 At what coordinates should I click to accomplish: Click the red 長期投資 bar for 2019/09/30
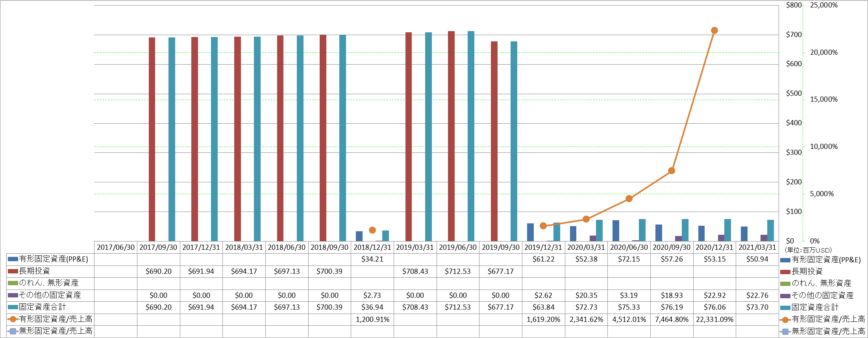coord(494,141)
